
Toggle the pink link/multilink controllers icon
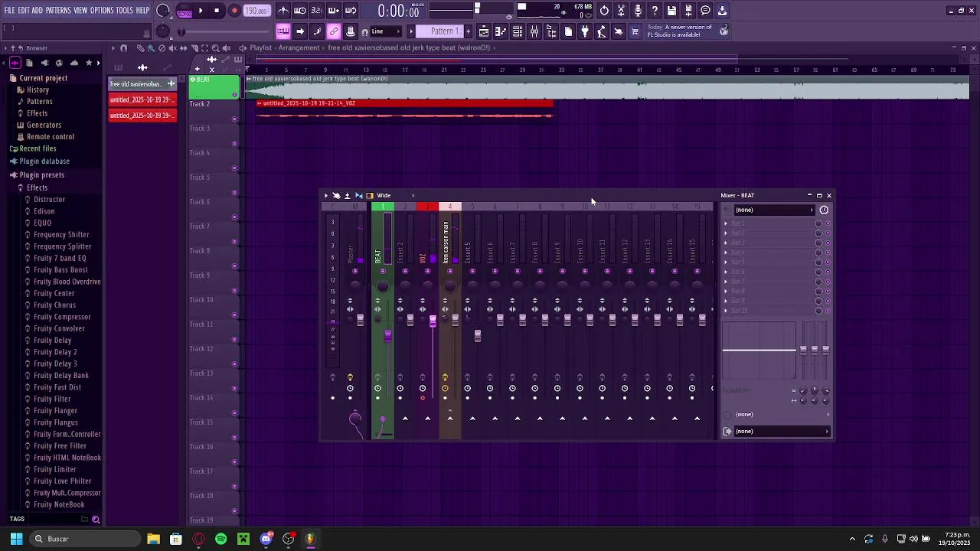pos(334,31)
